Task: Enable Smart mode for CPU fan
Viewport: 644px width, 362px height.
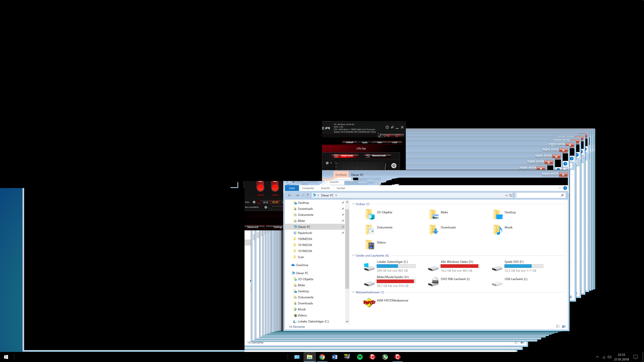Action: click(x=345, y=156)
